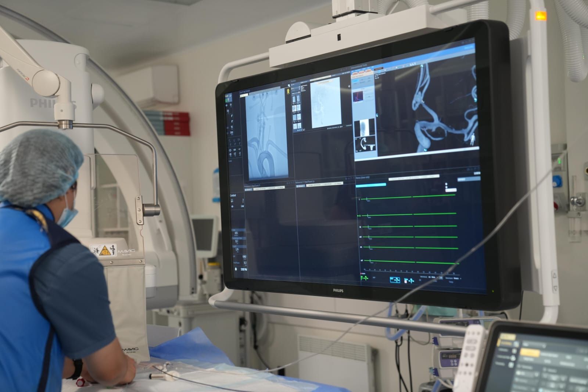This screenshot has width=588, height=392.
Task: Click the Cerebral procedure label
Action: [233, 195]
